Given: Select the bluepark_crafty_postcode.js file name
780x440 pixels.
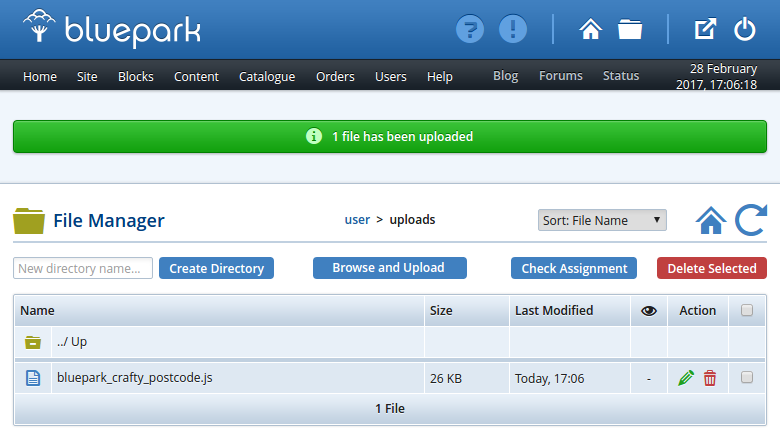Looking at the screenshot, I should (134, 378).
